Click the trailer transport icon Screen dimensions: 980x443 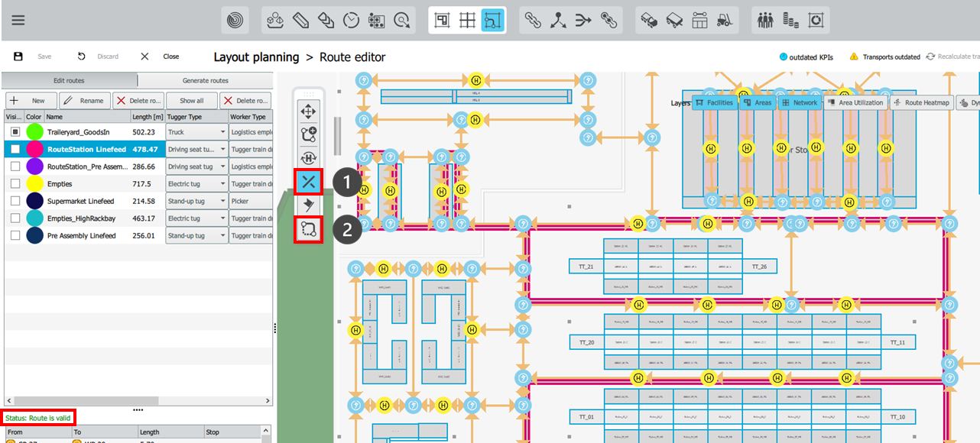[x=674, y=21]
